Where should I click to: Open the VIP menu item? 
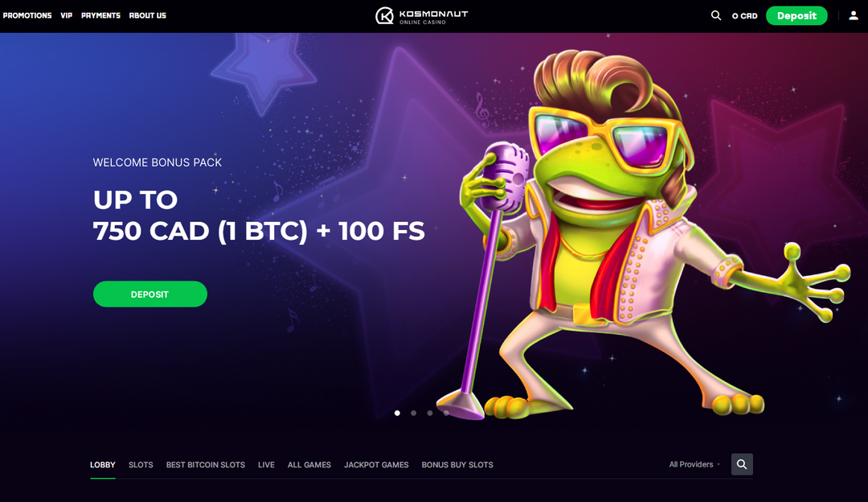tap(67, 15)
